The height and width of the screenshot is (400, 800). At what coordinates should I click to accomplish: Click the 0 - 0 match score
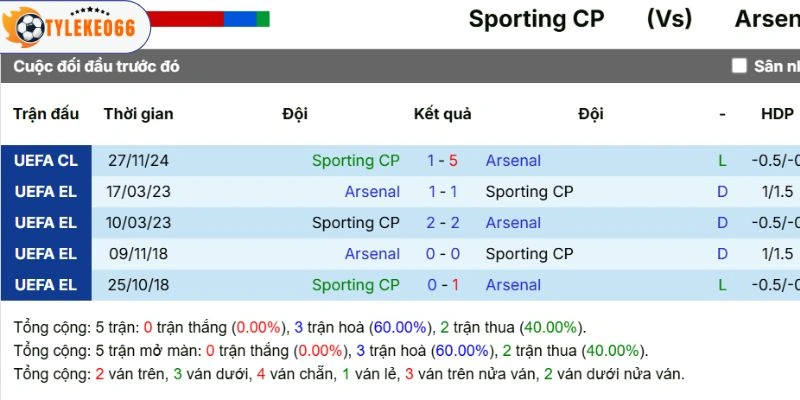click(442, 253)
